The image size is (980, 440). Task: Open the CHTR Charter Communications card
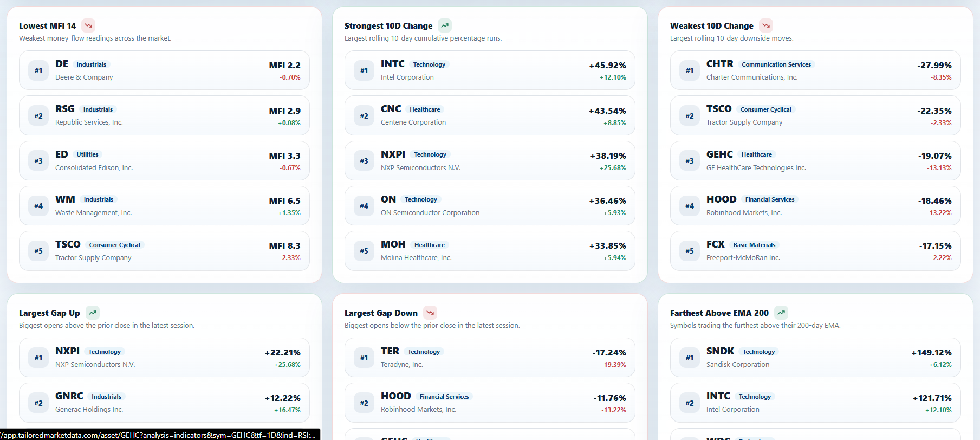click(x=815, y=70)
